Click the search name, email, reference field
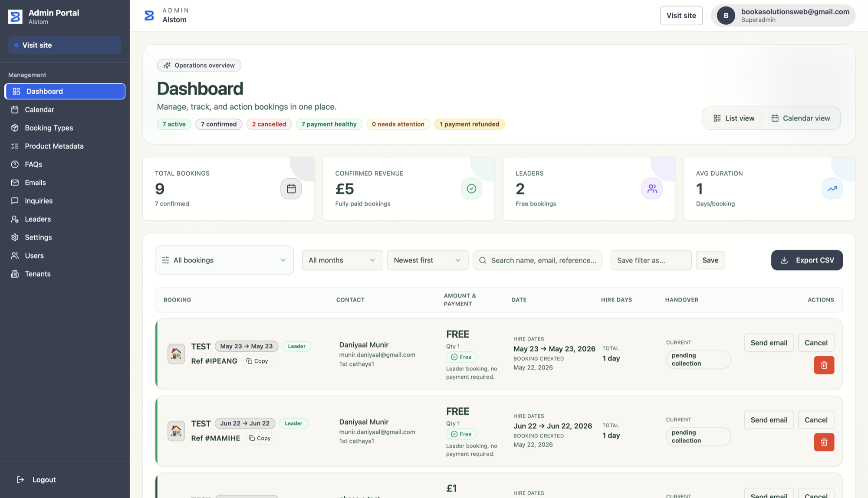 pyautogui.click(x=537, y=260)
